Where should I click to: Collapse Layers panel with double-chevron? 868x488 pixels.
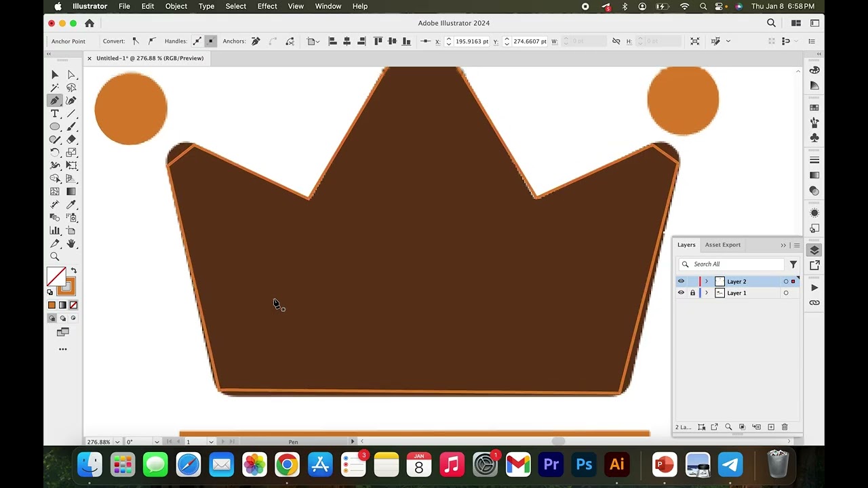point(783,245)
